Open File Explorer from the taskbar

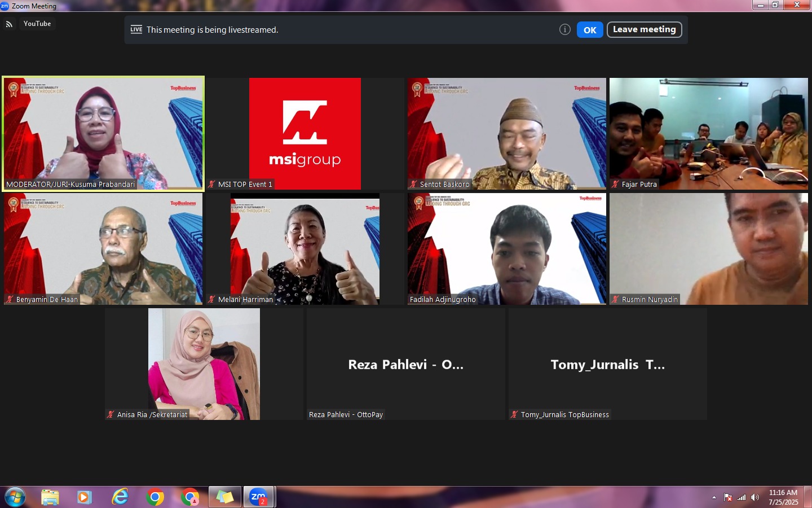[x=50, y=497]
